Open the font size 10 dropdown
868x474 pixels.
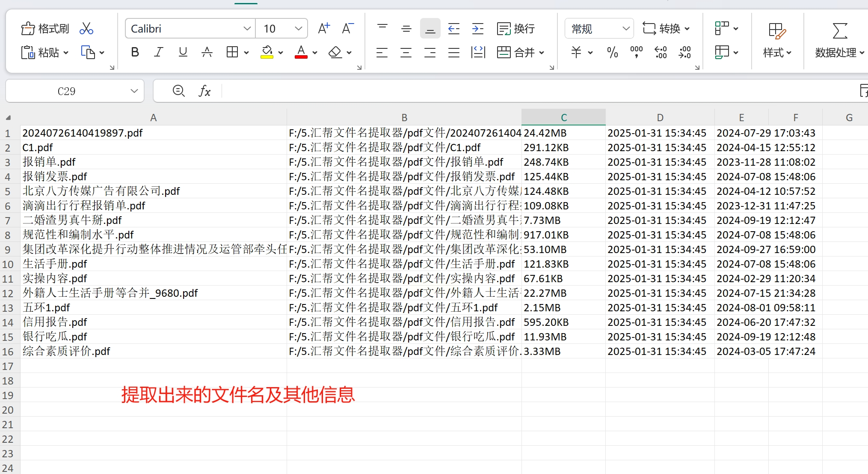pos(298,29)
